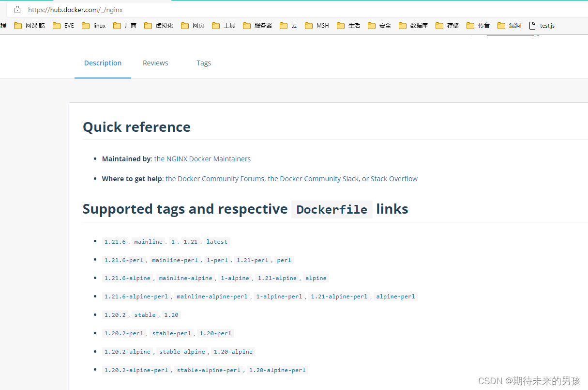Click the Dockerfile code text in heading
The height and width of the screenshot is (390, 588).
point(332,209)
